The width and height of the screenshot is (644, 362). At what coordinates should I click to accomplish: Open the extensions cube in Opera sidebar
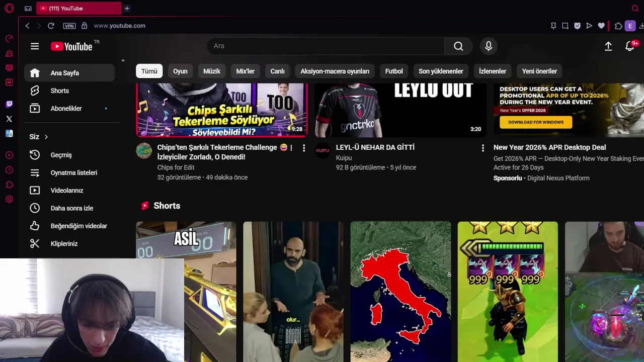pos(9,185)
